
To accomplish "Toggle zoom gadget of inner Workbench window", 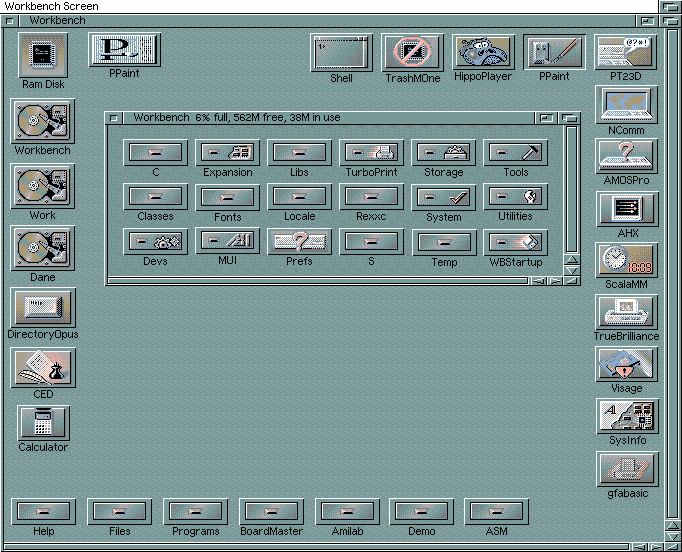I will pos(546,117).
